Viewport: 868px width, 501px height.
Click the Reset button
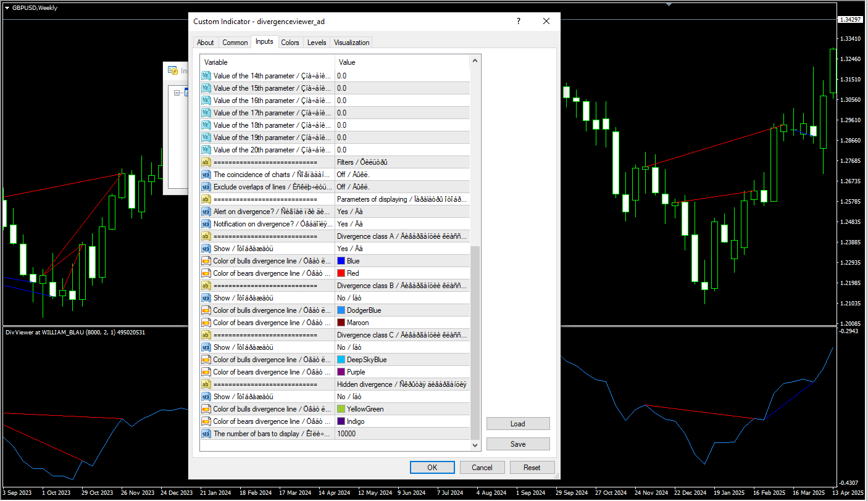532,468
